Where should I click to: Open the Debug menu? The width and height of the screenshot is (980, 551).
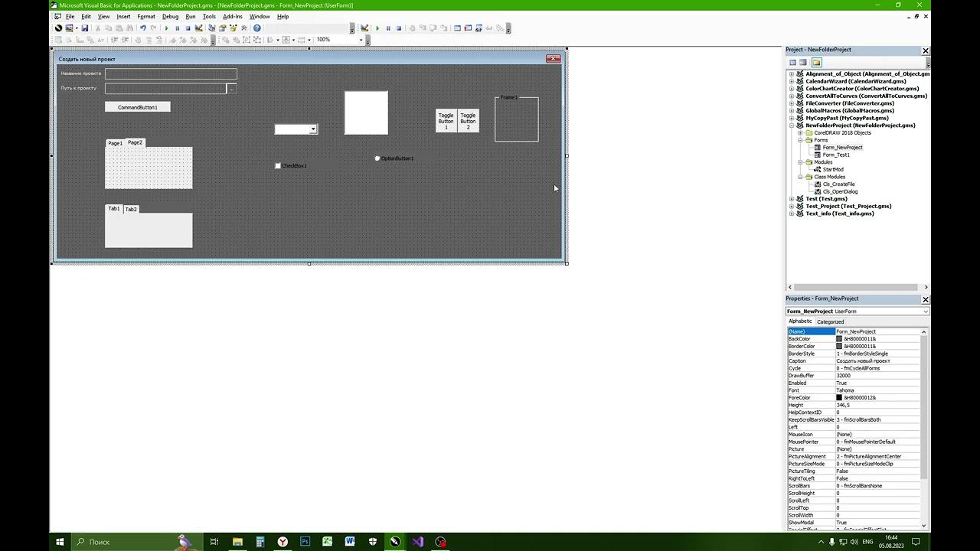[170, 16]
